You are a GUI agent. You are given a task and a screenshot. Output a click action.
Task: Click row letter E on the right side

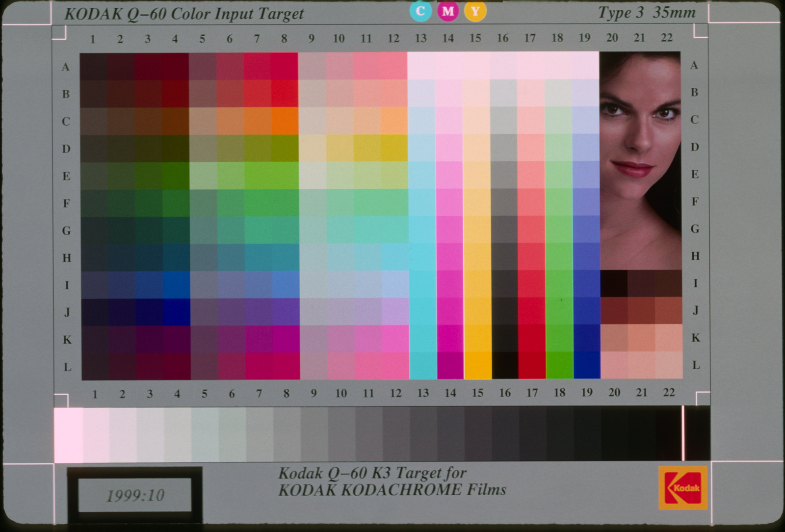tap(695, 175)
